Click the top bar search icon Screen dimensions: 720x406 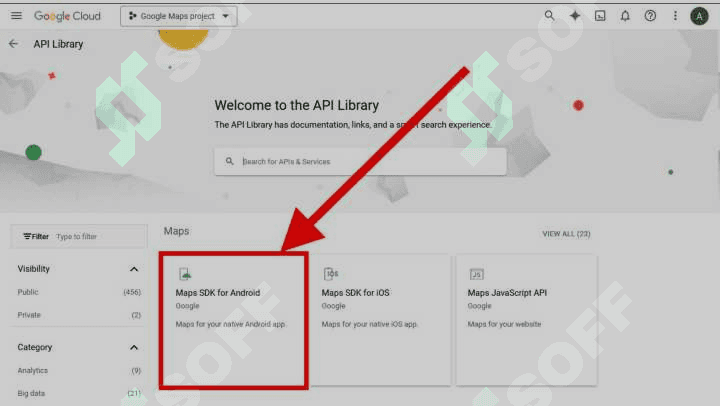(549, 16)
